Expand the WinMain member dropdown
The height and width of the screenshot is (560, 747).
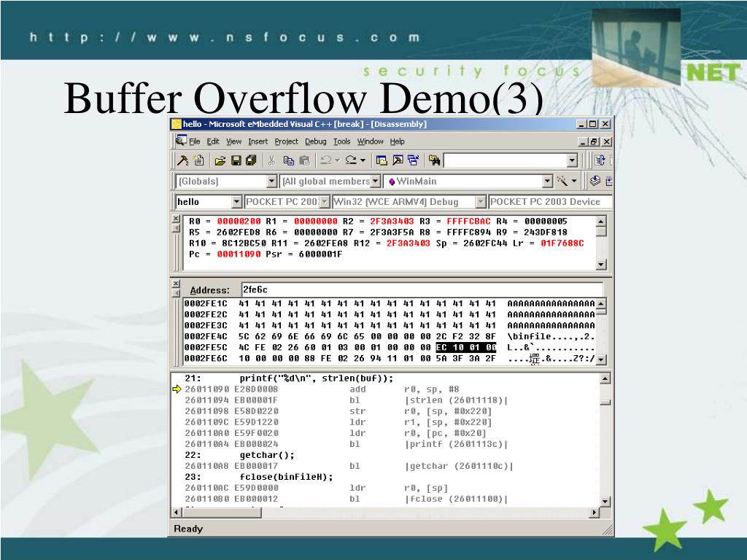(x=547, y=182)
